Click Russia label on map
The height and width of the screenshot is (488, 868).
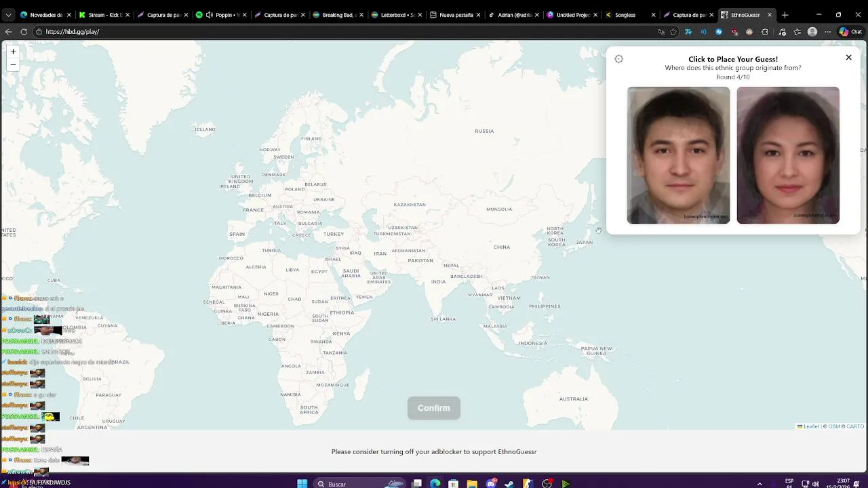click(x=484, y=131)
